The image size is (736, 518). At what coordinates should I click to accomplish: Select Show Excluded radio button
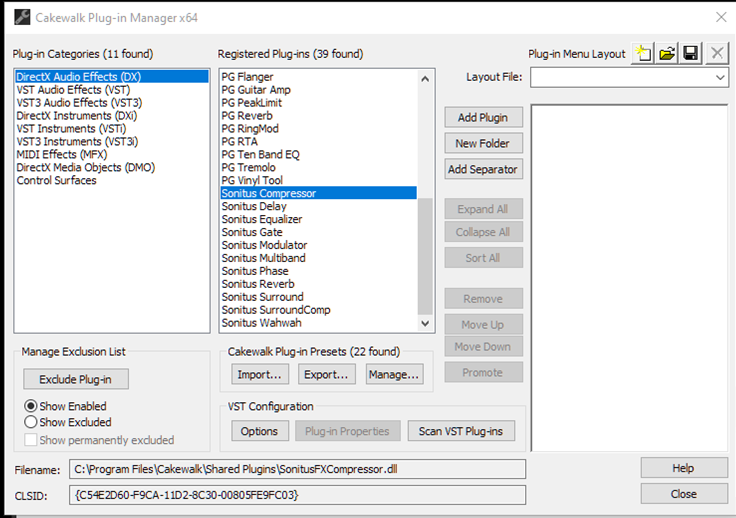31,422
